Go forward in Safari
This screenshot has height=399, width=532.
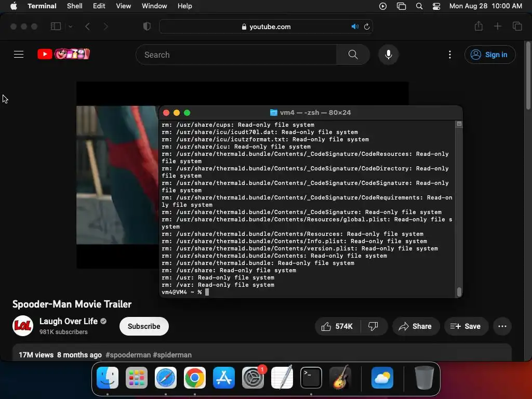[105, 26]
